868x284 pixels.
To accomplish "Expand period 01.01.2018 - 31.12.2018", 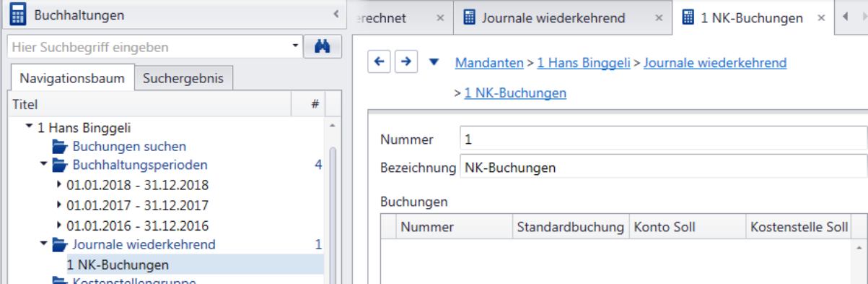I will [59, 185].
